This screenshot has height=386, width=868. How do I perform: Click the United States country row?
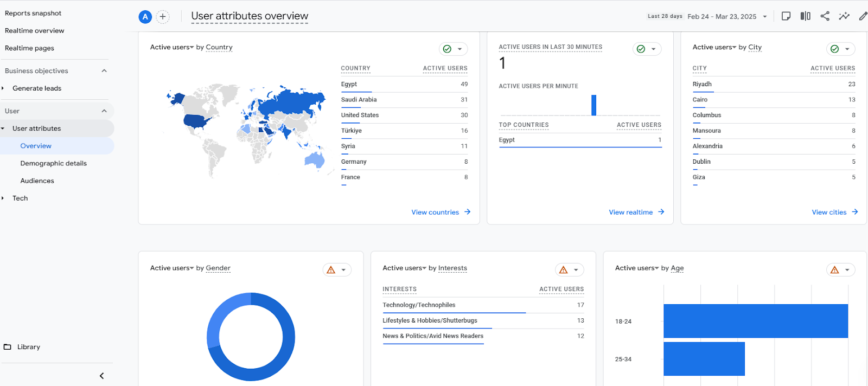[x=404, y=115]
